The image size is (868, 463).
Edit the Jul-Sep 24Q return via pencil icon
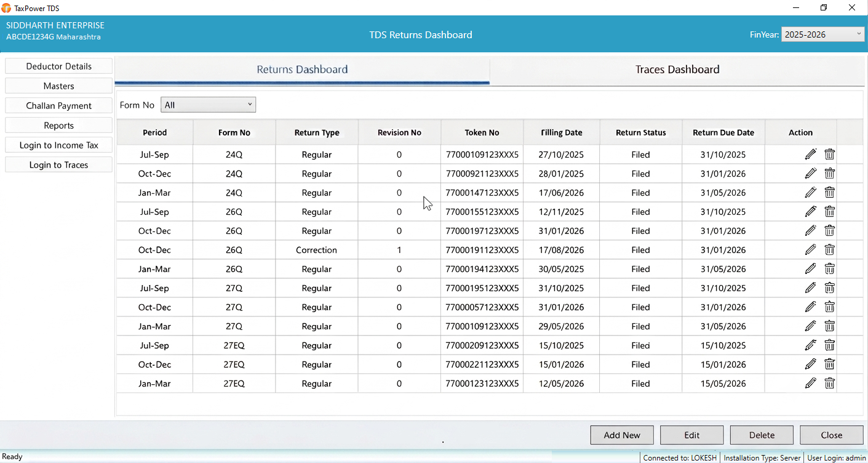pos(811,155)
